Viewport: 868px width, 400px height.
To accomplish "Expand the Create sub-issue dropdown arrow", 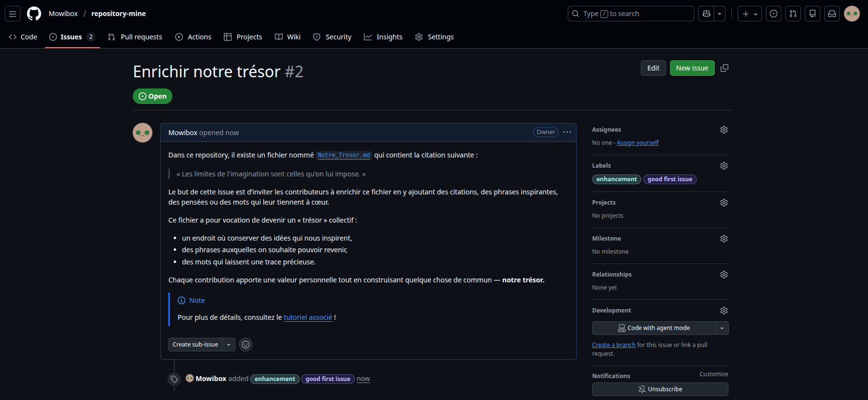I will [229, 345].
